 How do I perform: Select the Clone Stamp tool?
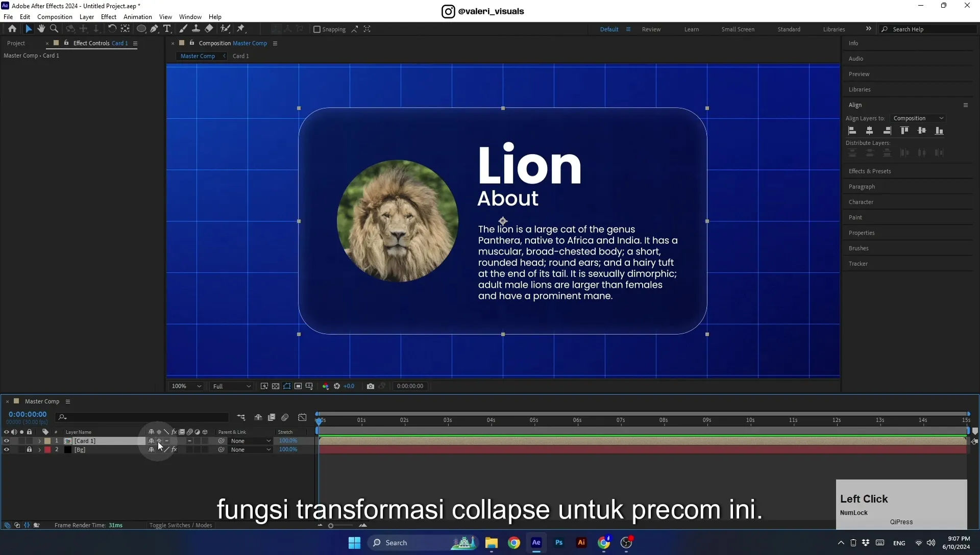pyautogui.click(x=196, y=29)
